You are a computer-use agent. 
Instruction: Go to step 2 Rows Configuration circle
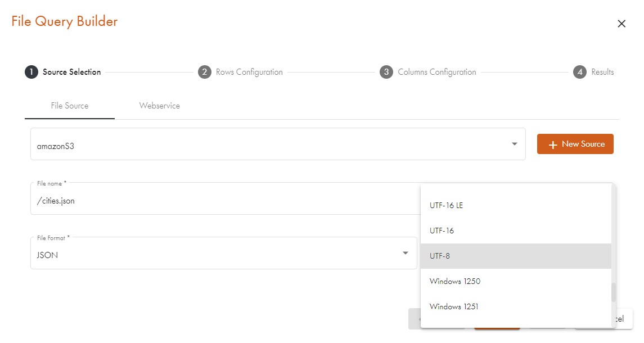(205, 72)
